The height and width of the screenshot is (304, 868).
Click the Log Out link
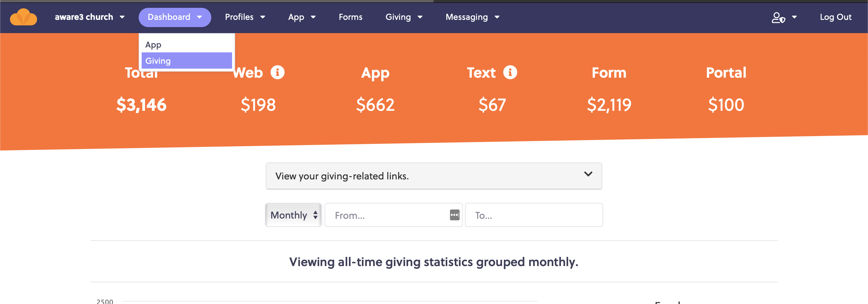(x=835, y=17)
